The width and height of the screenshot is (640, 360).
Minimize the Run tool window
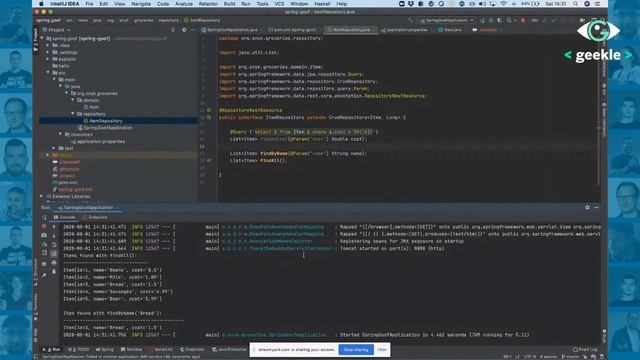pyautogui.click(x=596, y=207)
